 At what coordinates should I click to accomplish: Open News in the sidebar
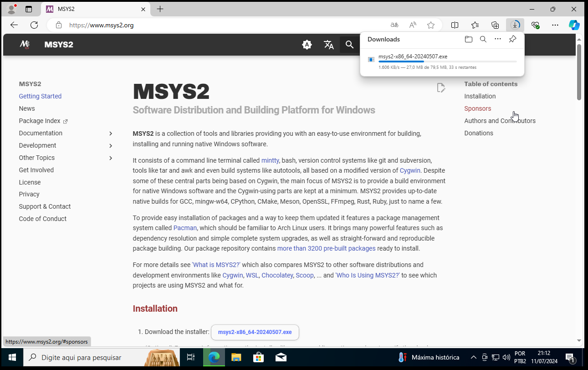[x=27, y=108]
